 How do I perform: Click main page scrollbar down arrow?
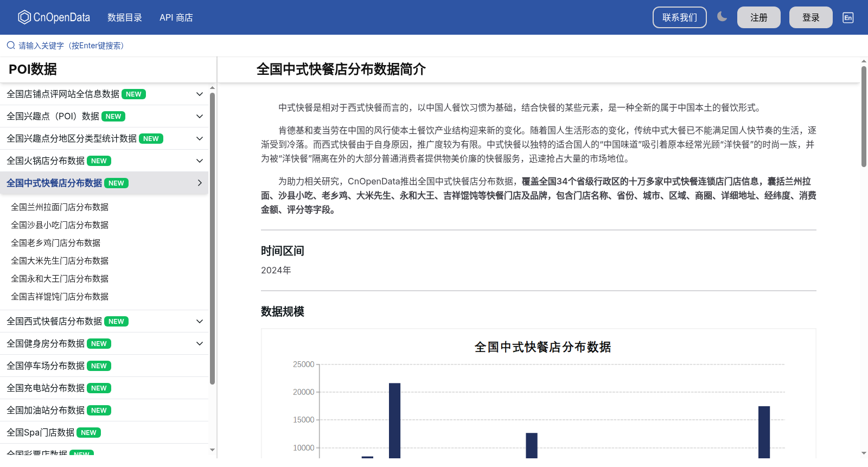[864, 453]
